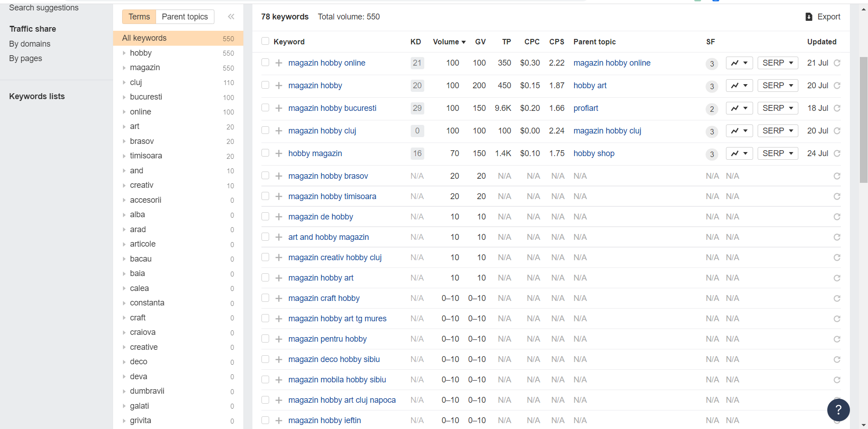Screen dimensions: 868x429
Task: Add magazin mobila hobby sibiu with plus icon
Action: pos(279,380)
